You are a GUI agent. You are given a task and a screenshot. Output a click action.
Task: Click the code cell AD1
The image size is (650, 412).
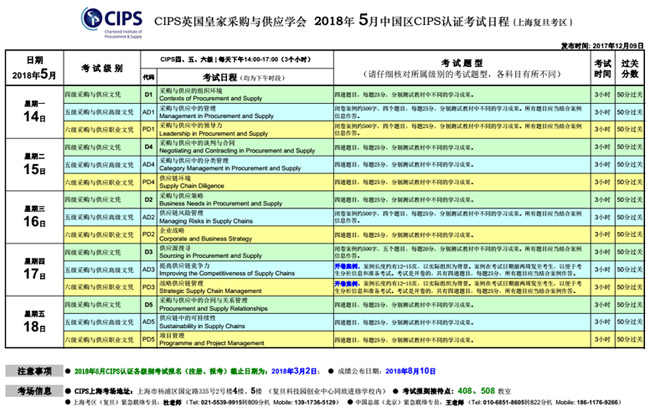[149, 112]
